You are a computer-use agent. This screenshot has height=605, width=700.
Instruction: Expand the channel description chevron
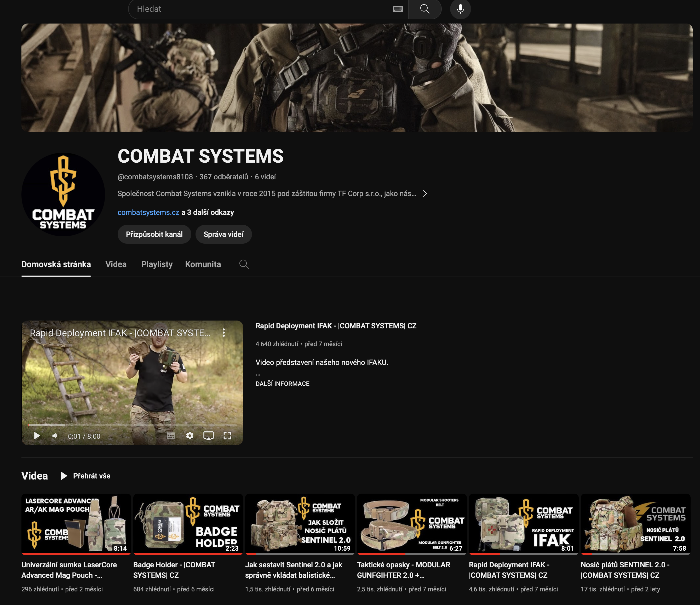pyautogui.click(x=425, y=194)
